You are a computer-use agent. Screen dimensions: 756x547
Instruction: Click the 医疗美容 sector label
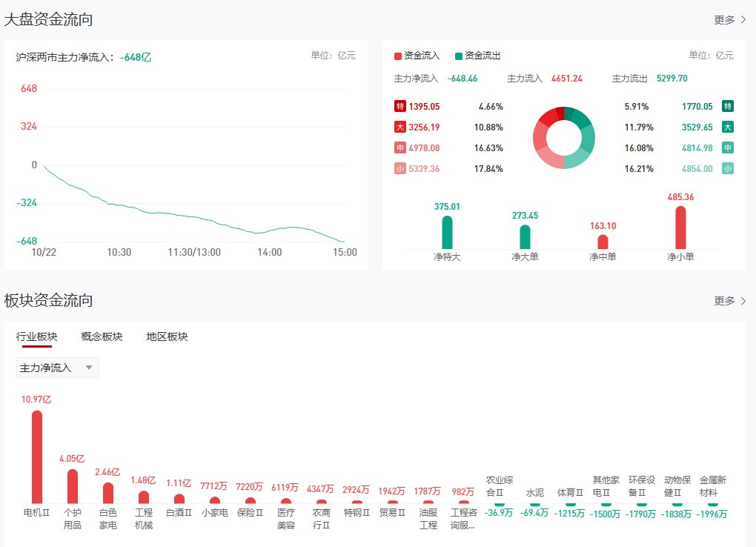(286, 519)
